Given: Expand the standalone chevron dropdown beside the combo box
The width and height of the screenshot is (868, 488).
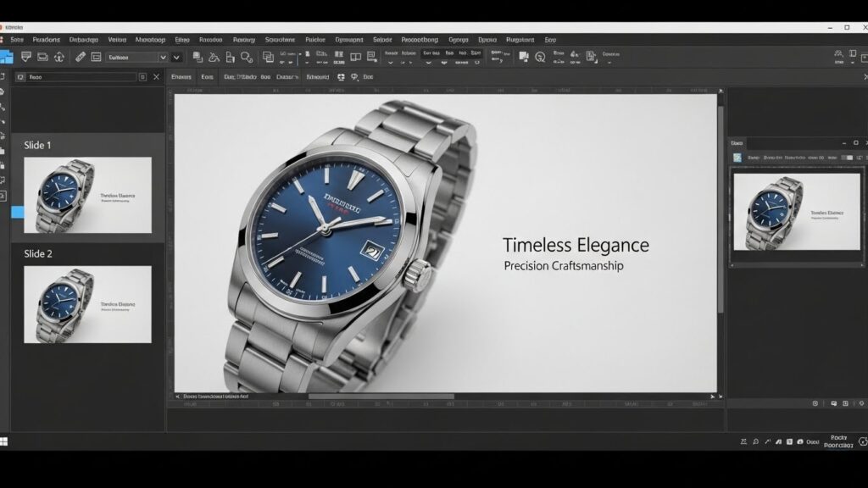Looking at the screenshot, I should 176,57.
